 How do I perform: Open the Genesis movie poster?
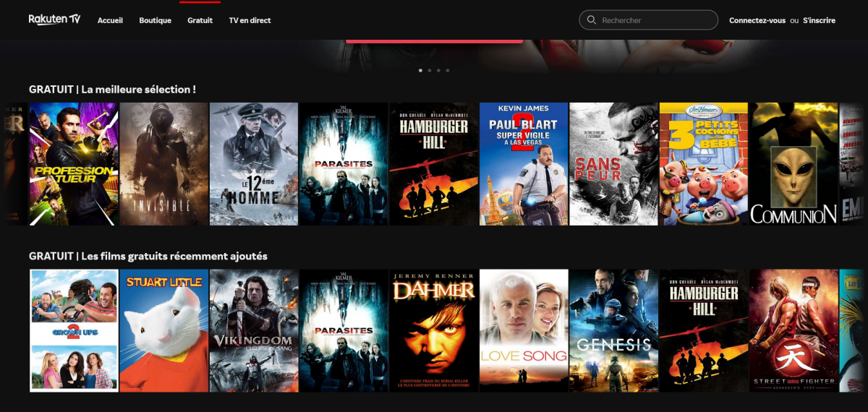click(x=613, y=331)
